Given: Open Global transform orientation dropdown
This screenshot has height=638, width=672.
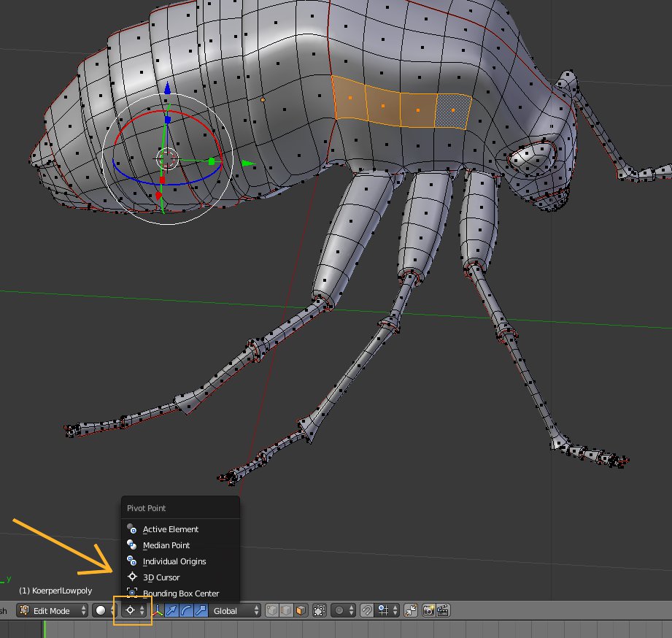Looking at the screenshot, I should tap(234, 610).
